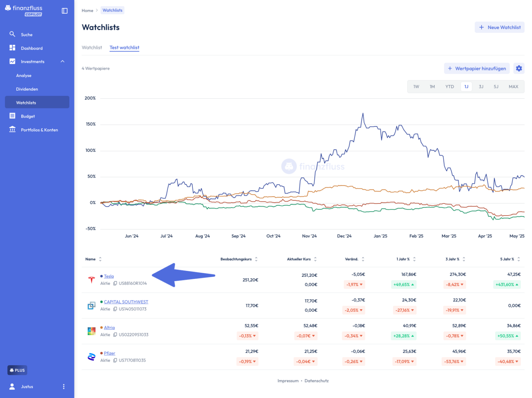Click the PLUS badge button

point(17,370)
